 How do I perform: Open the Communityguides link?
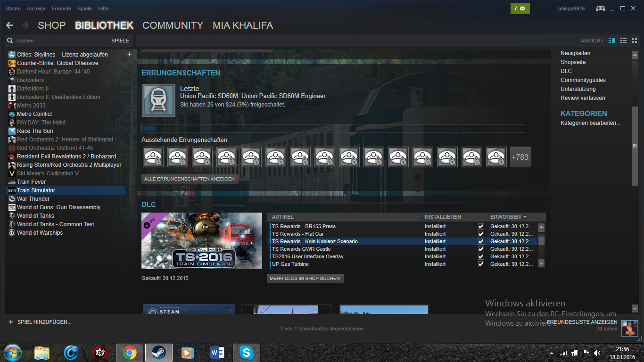[583, 80]
